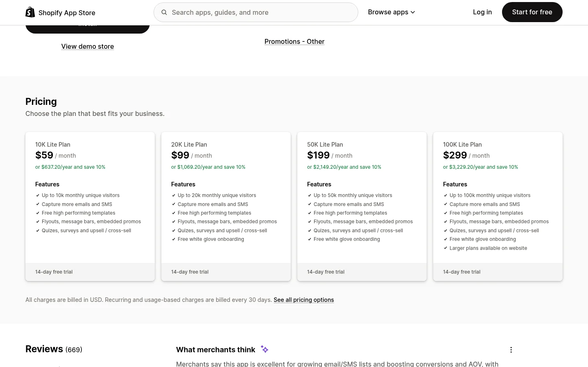The image size is (588, 367).
Task: Click the Shopify bag logo icon
Action: coord(30,12)
